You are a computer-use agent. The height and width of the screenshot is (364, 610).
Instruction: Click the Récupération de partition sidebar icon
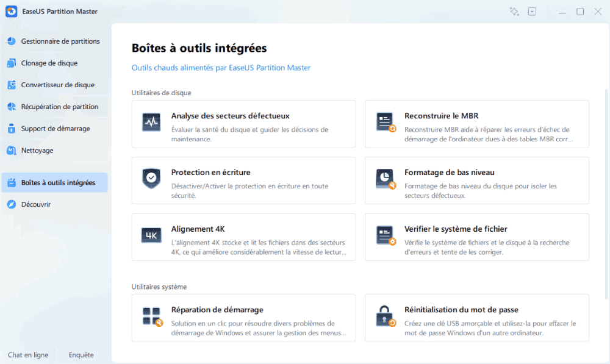11,107
